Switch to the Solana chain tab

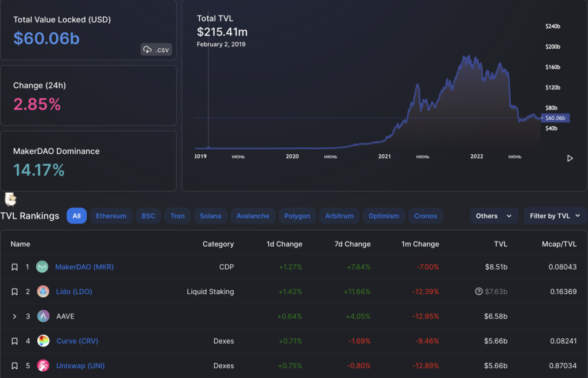210,216
